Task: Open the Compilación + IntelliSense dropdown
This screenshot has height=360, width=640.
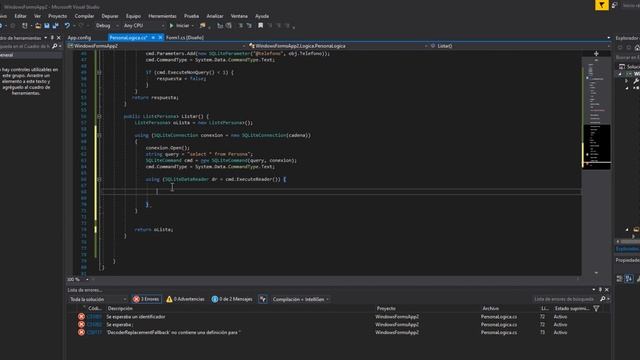Action: [x=301, y=299]
